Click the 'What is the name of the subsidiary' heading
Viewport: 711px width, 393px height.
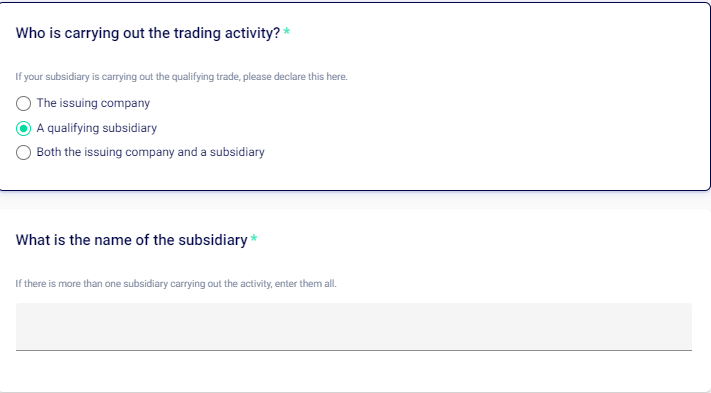[x=131, y=239]
